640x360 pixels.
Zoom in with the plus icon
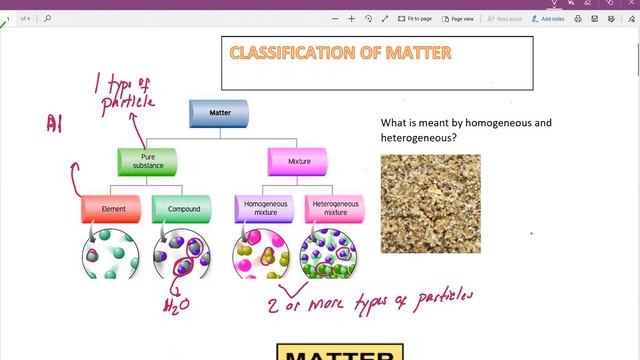[351, 19]
